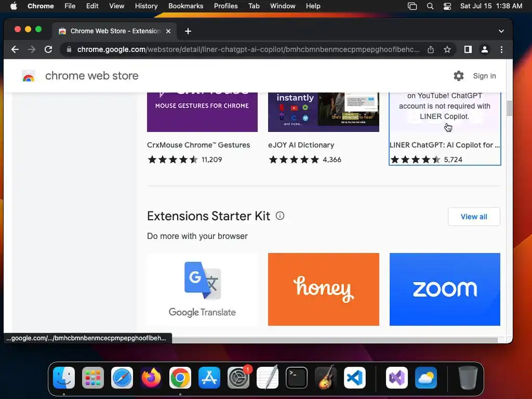532x399 pixels.
Task: Click the horizontal scrollbar at page bottom
Action: [x=335, y=340]
